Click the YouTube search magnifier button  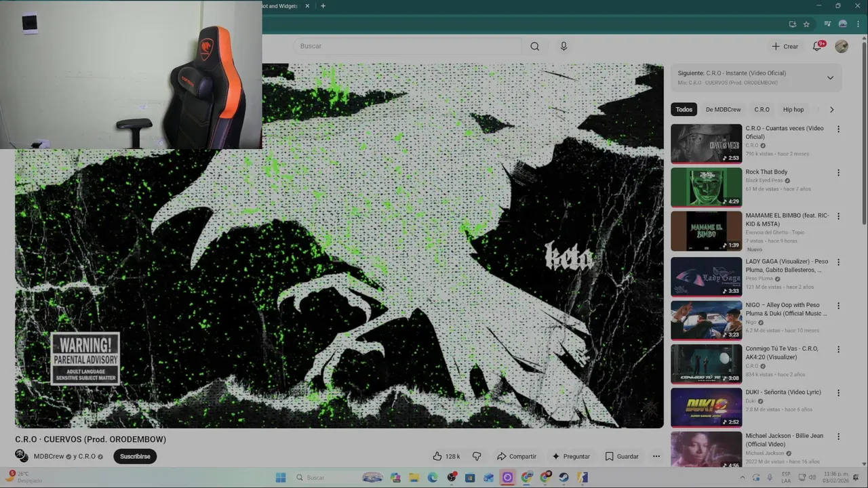pos(535,46)
